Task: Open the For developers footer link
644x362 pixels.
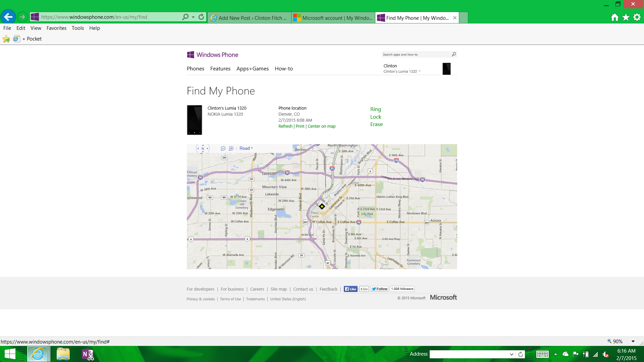Action: coord(200,289)
